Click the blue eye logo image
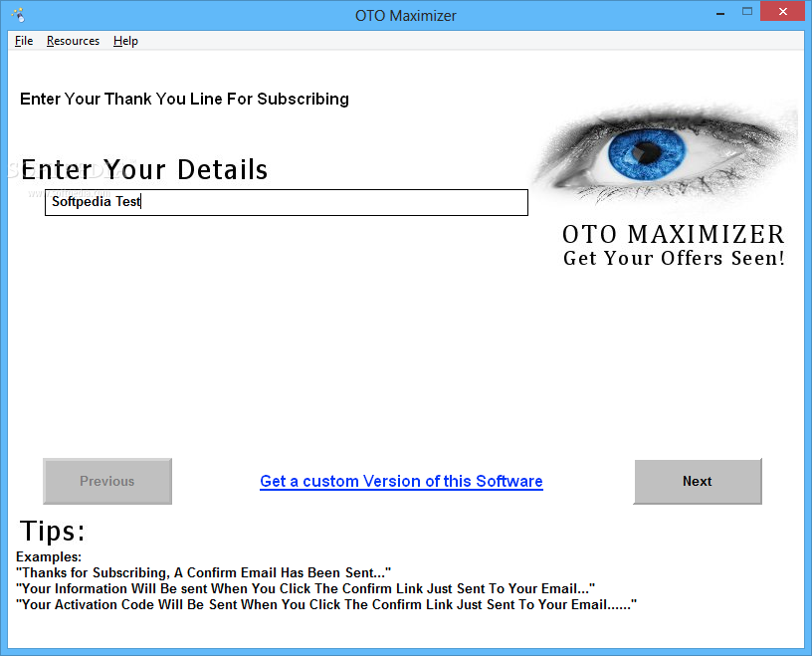812x656 pixels. click(665, 155)
